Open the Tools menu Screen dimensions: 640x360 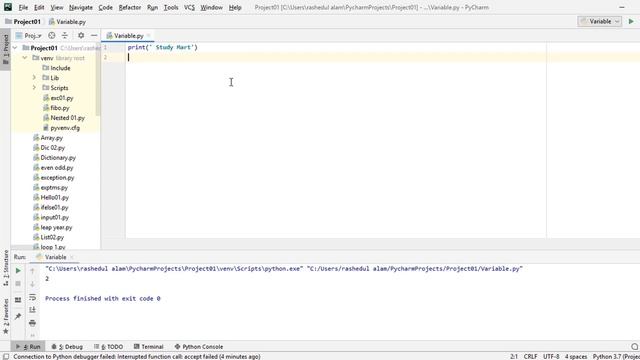coord(171,7)
